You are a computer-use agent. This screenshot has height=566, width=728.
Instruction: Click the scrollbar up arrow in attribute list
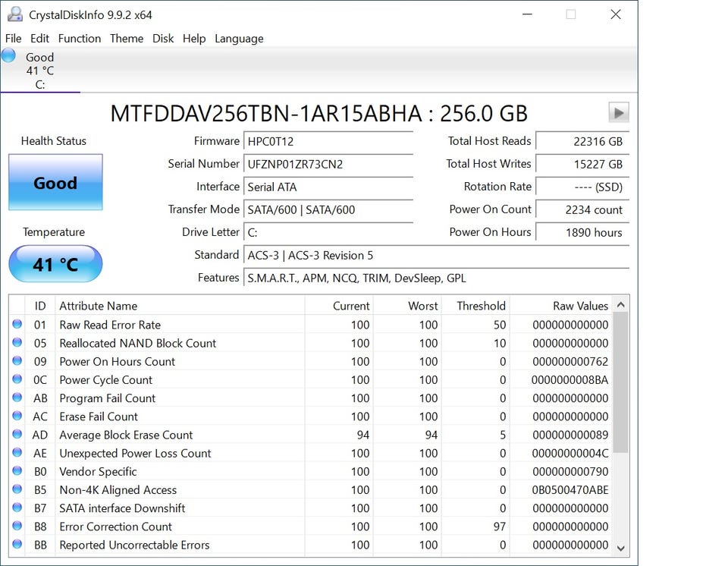pos(621,305)
